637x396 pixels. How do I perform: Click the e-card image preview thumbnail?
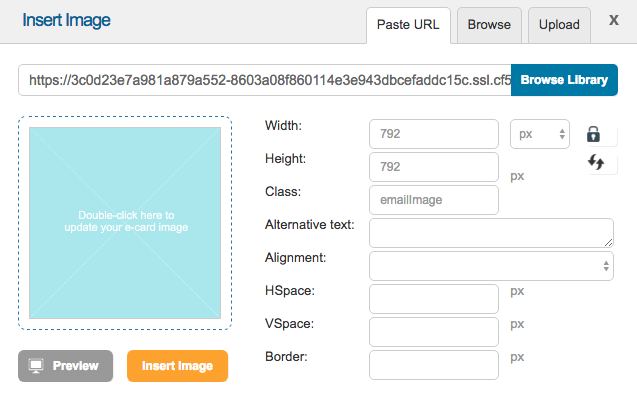point(125,223)
